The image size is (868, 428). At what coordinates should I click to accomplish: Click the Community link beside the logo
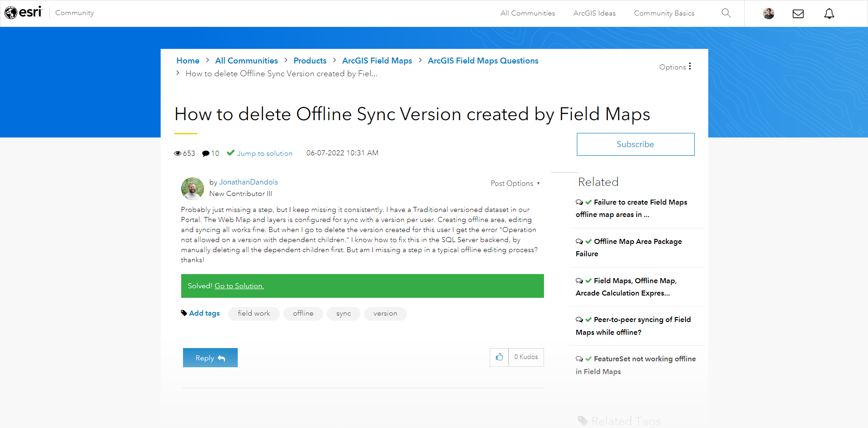pos(74,13)
